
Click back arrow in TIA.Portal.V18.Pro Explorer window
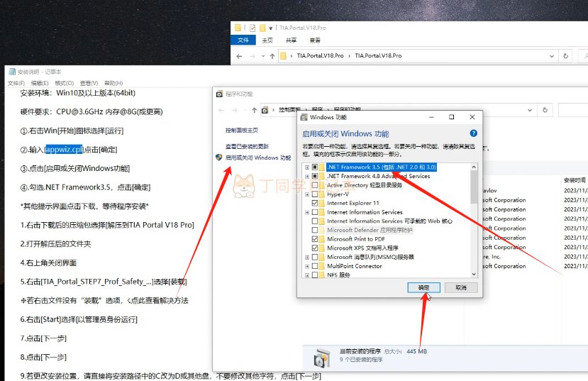tap(239, 56)
